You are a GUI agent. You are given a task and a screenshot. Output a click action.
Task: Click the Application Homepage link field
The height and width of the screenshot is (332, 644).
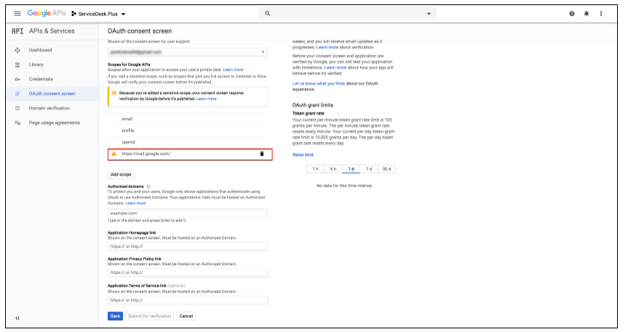188,247
